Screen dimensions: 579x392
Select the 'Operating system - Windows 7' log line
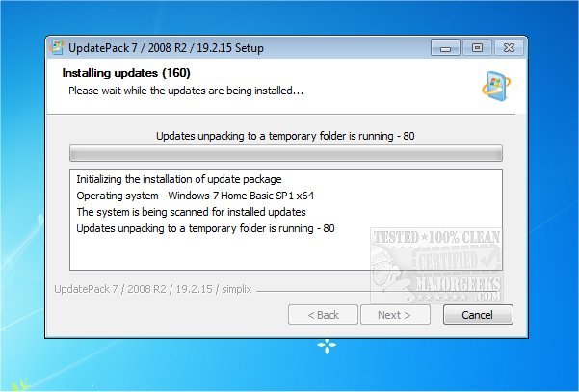(196, 196)
